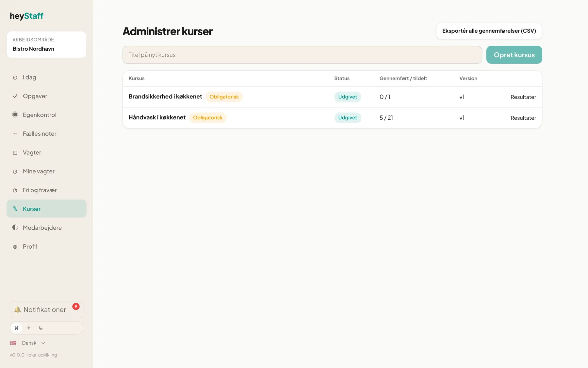Click v1 version in Brandsikkerhed row
Image resolution: width=588 pixels, height=368 pixels.
click(462, 97)
